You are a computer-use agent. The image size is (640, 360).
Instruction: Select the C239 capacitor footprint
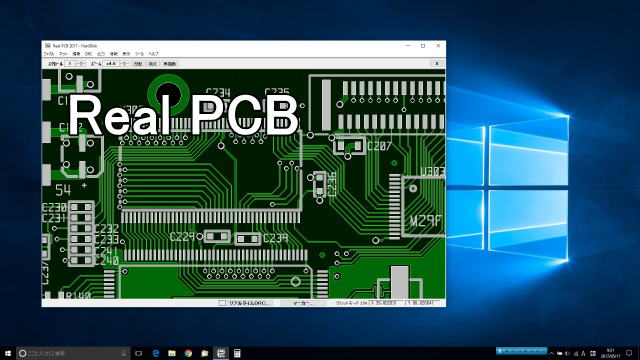[248, 239]
